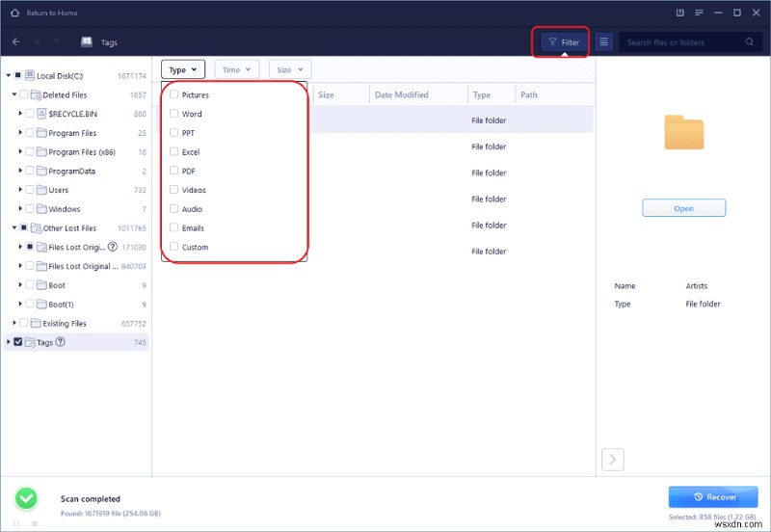
Task: Tick the Windows folder checkbox
Action: coord(30,208)
